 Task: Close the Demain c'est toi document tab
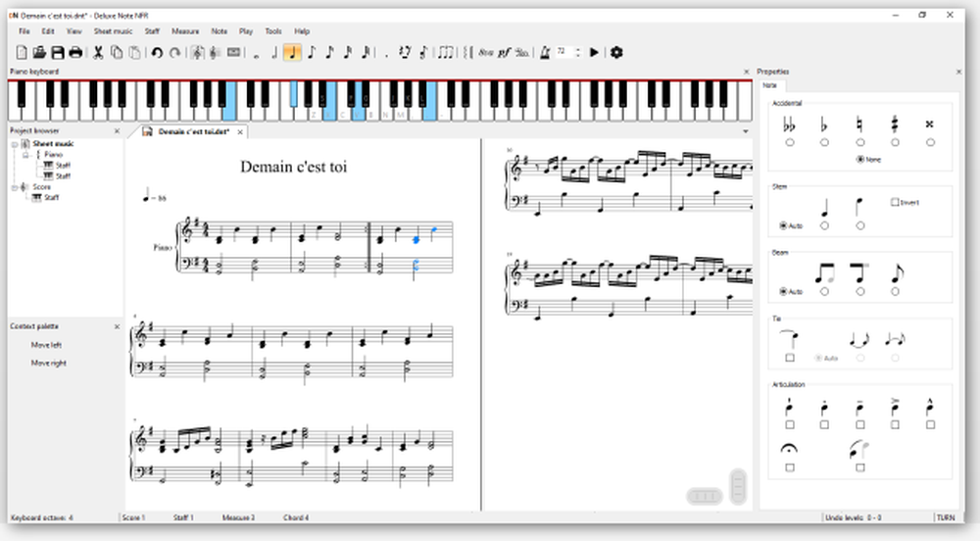tap(240, 131)
